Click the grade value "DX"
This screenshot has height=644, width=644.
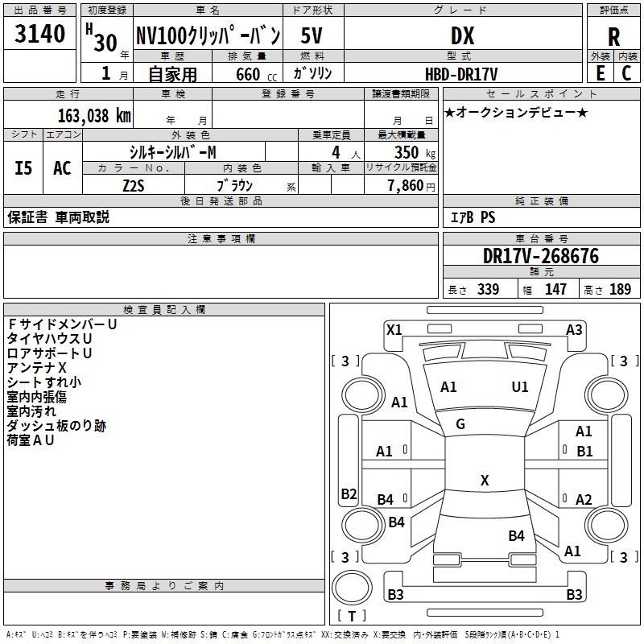click(462, 35)
